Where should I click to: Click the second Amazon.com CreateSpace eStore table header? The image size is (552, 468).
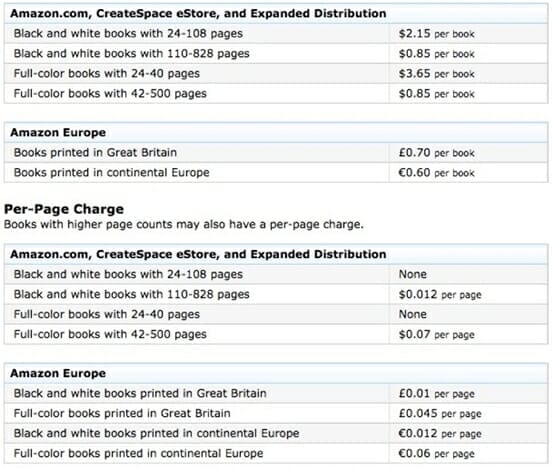click(x=276, y=254)
